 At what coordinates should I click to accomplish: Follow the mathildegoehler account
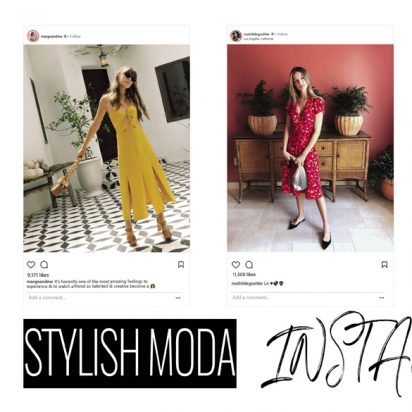pos(282,34)
